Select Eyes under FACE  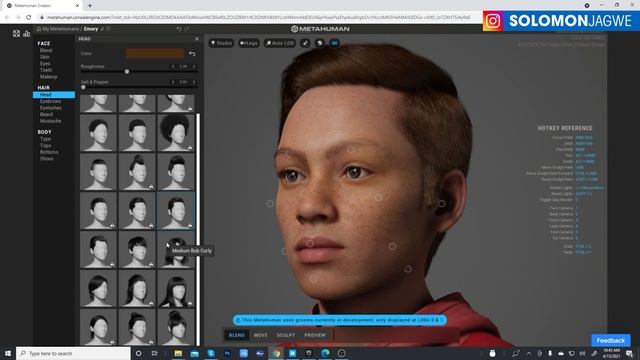[45, 63]
